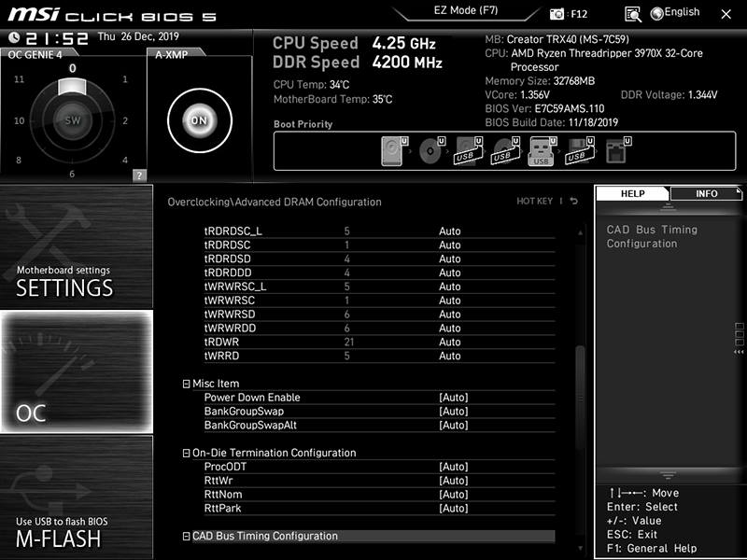The height and width of the screenshot is (560, 747).
Task: Click the A-XMP panel label
Action: [x=172, y=55]
